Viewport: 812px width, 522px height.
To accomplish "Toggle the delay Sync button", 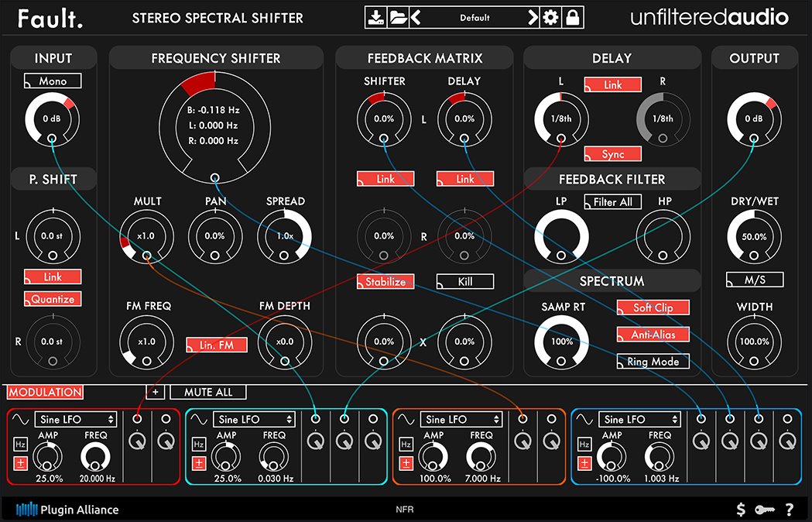I will tap(613, 154).
